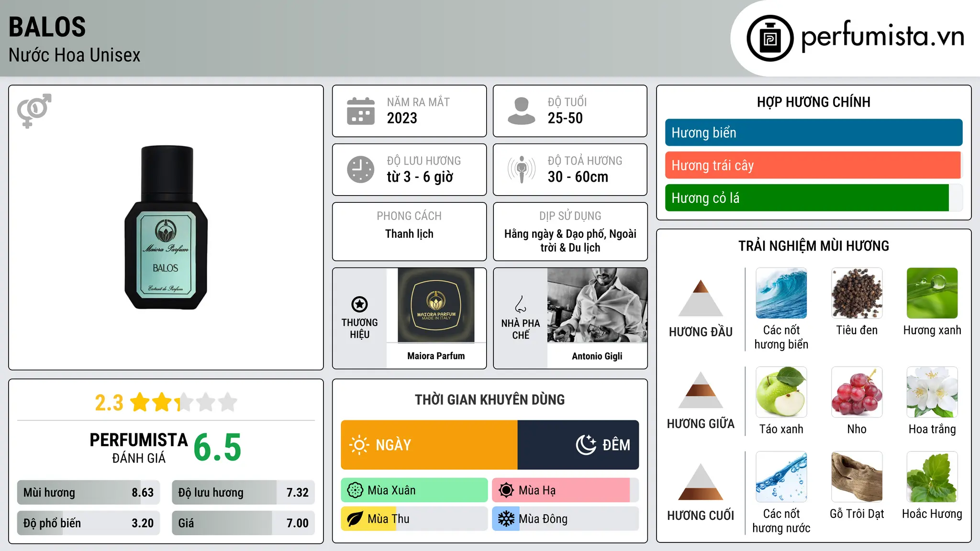Select the green apple note image
The width and height of the screenshot is (980, 551).
tap(781, 392)
